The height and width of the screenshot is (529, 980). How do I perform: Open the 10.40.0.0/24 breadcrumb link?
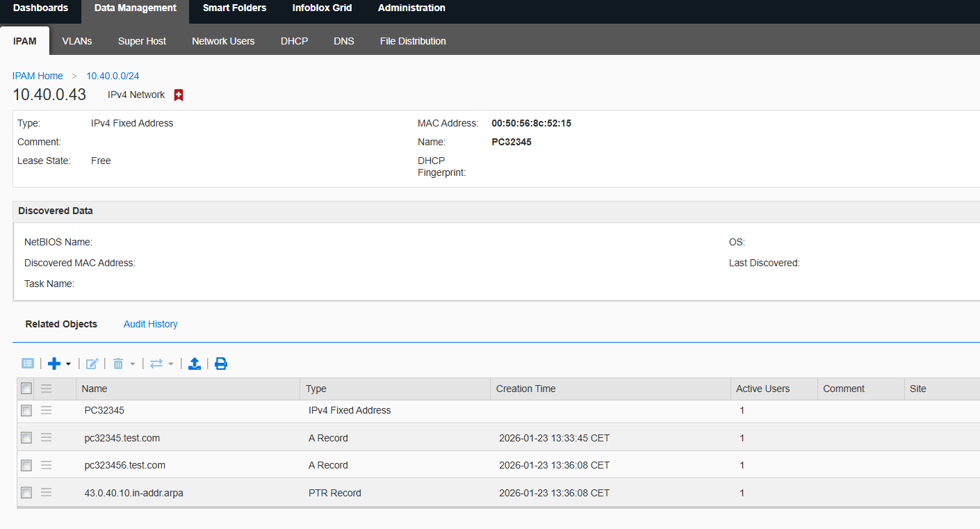(113, 76)
